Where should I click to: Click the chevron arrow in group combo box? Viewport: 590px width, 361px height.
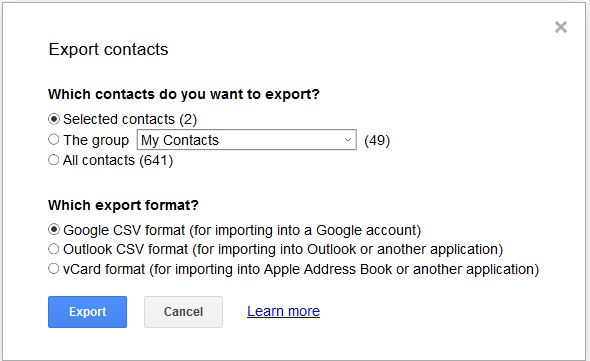tap(348, 140)
